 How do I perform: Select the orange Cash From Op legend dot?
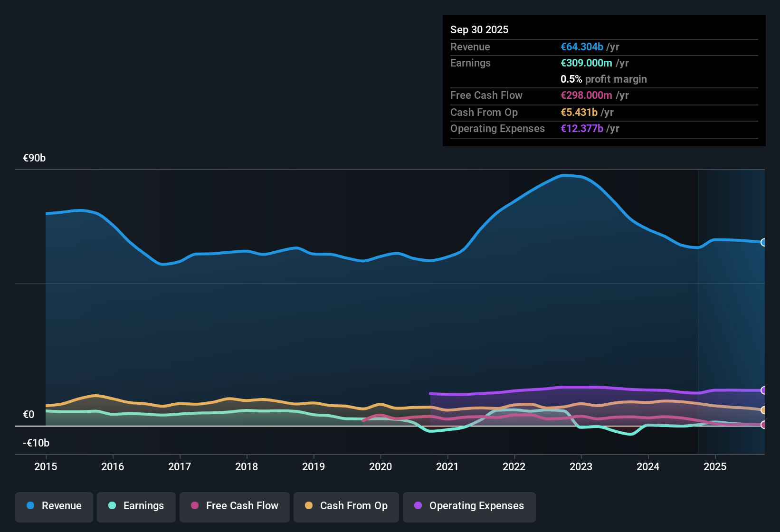(x=309, y=506)
